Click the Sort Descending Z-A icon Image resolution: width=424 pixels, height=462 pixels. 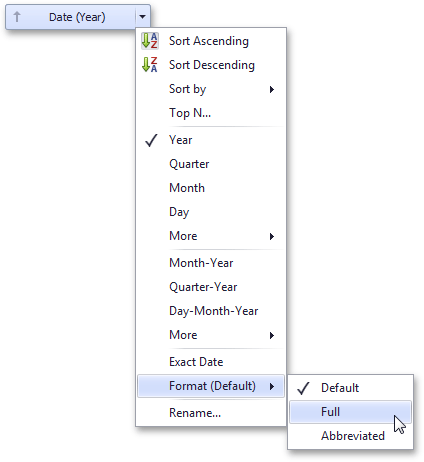pos(150,65)
